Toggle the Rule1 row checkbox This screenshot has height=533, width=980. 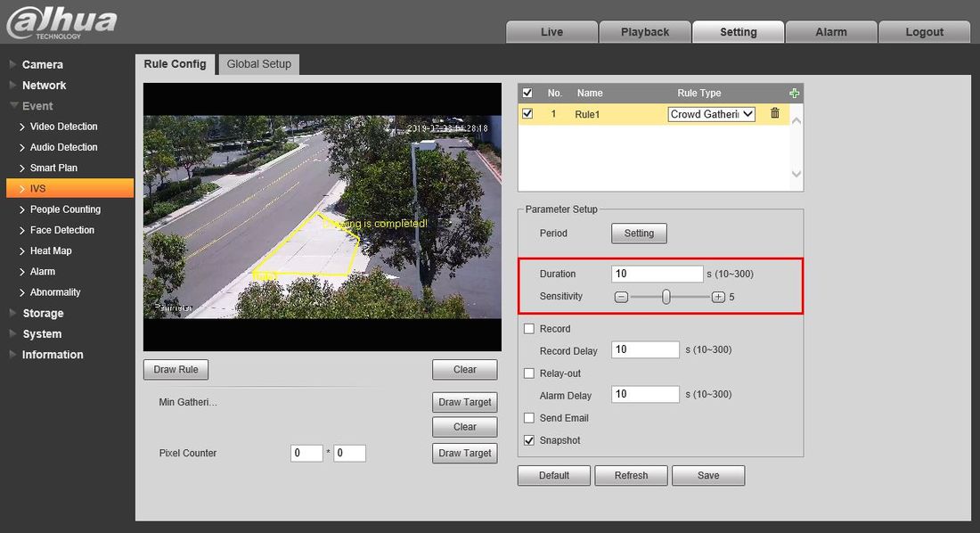527,114
